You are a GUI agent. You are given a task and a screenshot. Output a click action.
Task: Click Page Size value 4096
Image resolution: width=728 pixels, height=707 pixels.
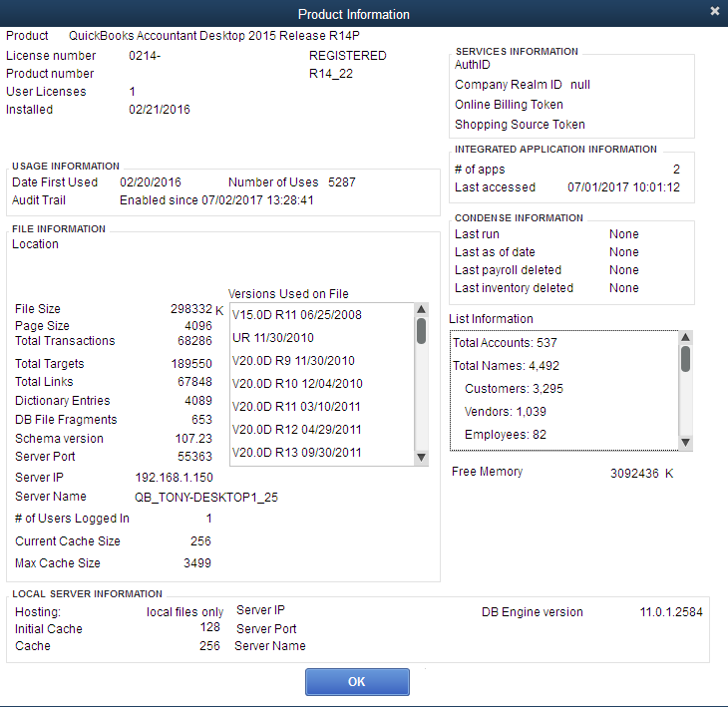198,326
